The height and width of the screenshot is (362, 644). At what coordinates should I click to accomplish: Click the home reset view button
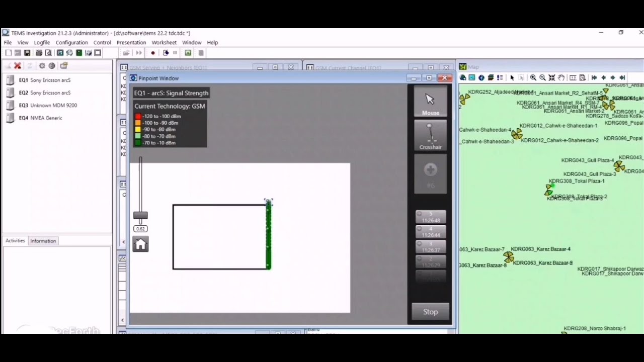(x=140, y=244)
